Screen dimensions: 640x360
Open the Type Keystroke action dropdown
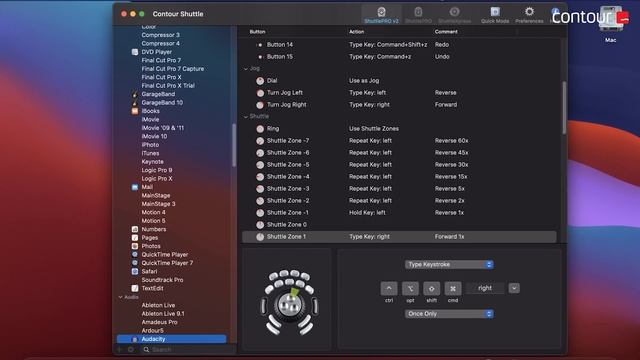449,264
